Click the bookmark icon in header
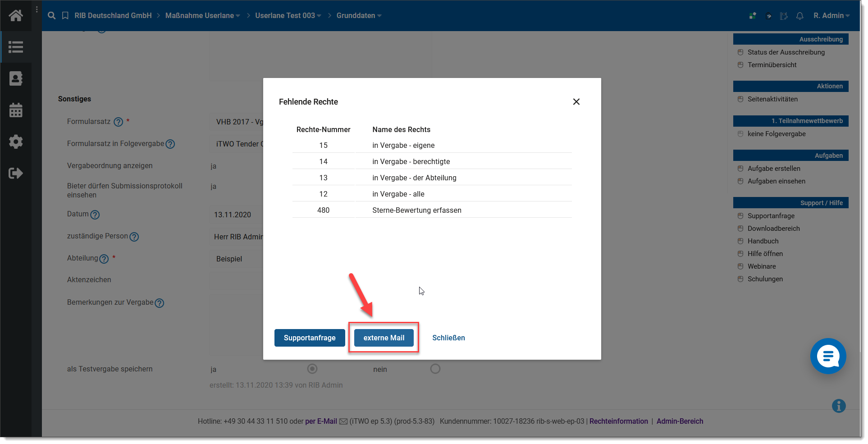Viewport: 868px width, 444px height. tap(65, 16)
